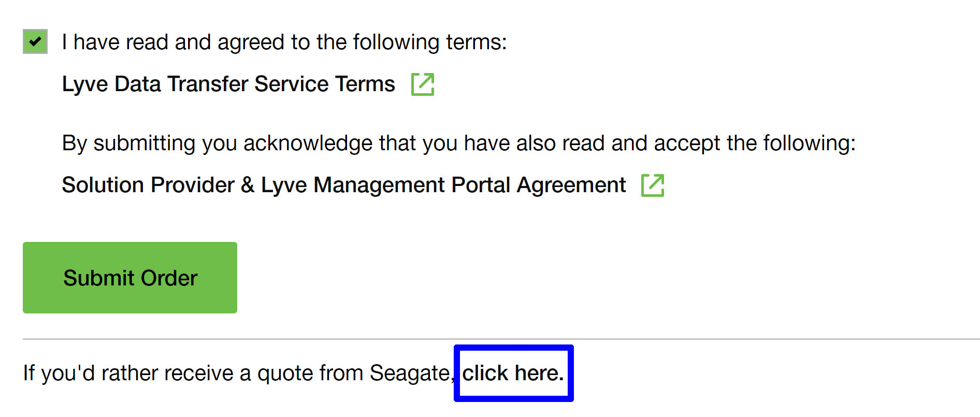
Task: View the Lyve Data Transfer terms document
Action: click(228, 84)
